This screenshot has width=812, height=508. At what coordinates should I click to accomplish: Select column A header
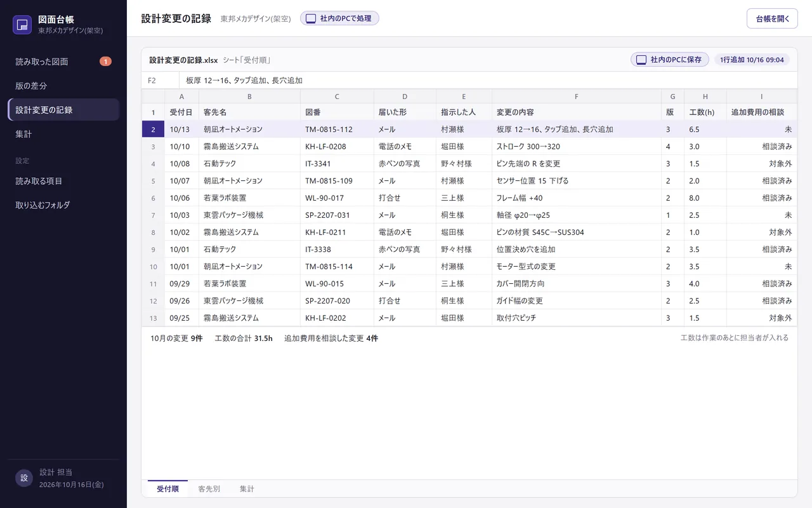pos(182,97)
